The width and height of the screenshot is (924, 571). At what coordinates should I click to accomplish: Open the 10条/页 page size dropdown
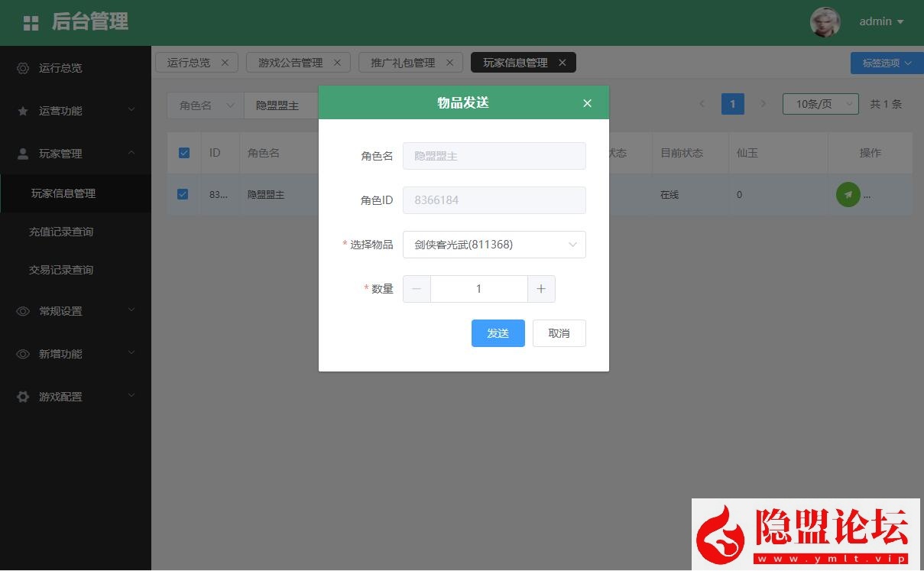tap(819, 104)
